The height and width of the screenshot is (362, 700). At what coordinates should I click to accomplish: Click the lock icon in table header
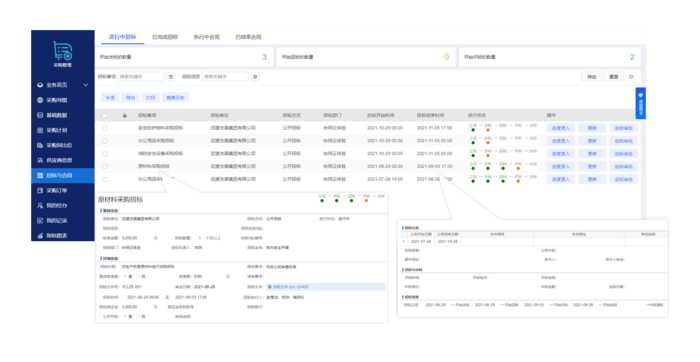click(125, 116)
